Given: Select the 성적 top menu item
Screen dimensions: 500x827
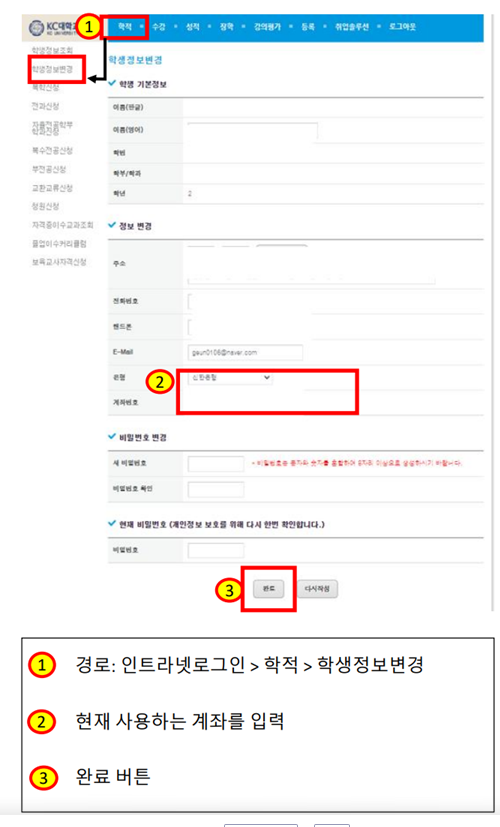Looking at the screenshot, I should point(193,26).
